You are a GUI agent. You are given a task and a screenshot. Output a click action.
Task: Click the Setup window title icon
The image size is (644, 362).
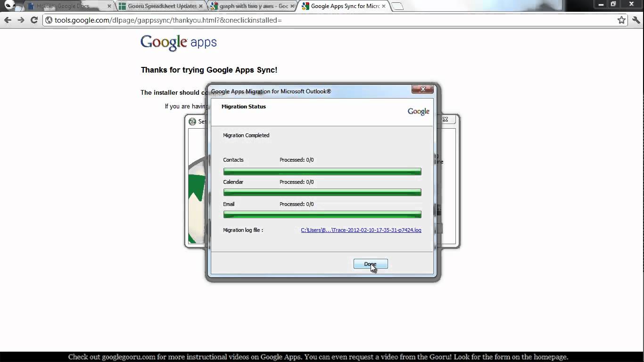[192, 122]
